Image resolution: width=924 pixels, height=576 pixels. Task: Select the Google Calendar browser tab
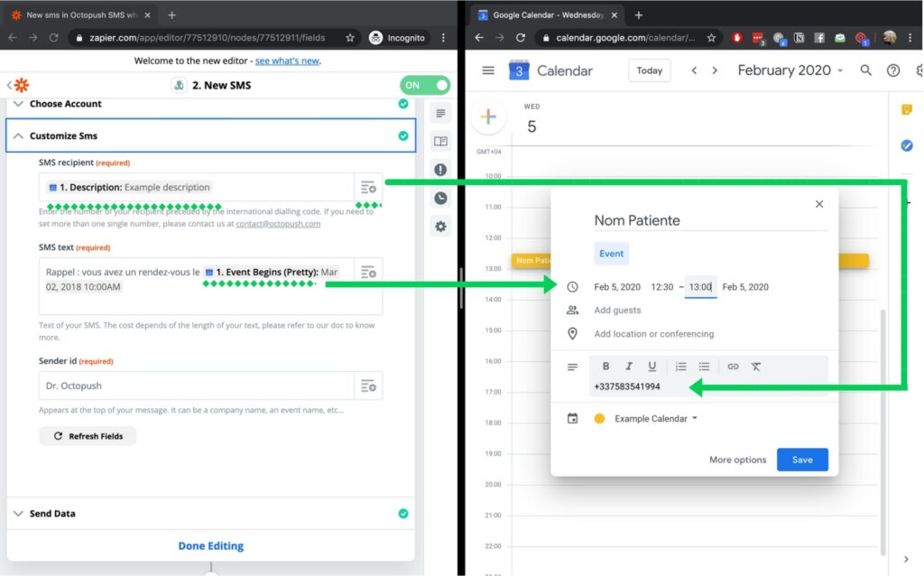tap(548, 14)
